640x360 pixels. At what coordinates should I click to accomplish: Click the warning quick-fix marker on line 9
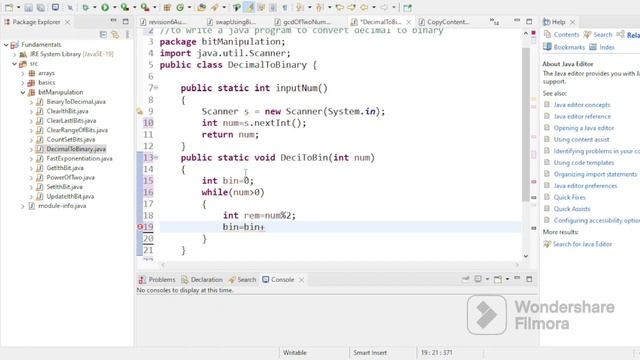pos(140,111)
